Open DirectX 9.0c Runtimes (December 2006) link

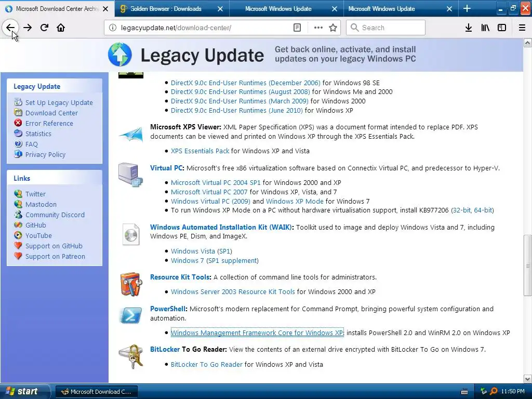pos(246,83)
